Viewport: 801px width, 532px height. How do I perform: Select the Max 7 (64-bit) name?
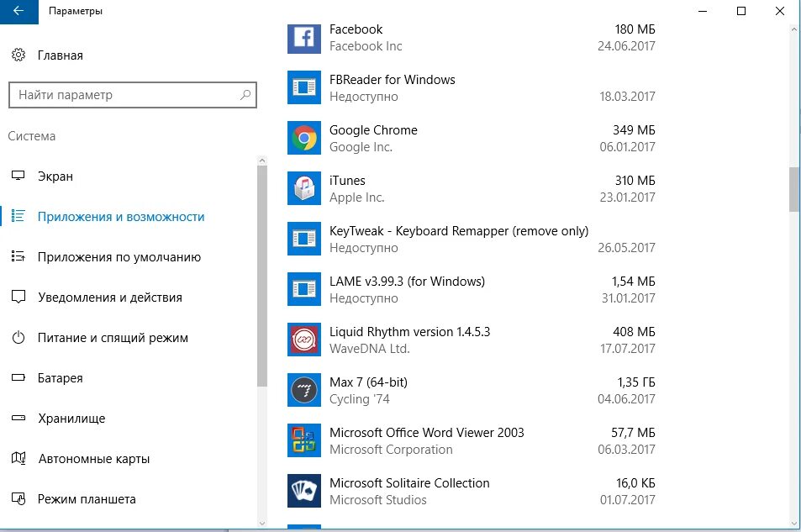click(x=368, y=382)
